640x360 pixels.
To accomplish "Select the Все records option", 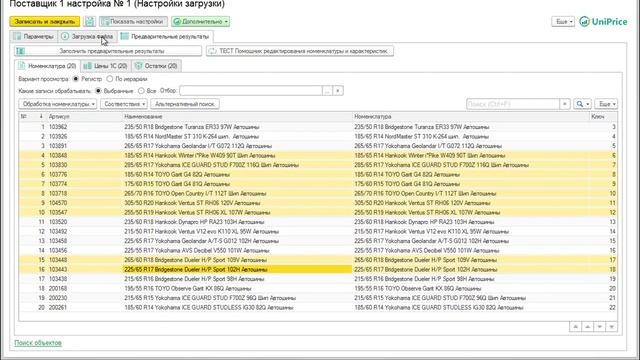I will click(x=141, y=91).
